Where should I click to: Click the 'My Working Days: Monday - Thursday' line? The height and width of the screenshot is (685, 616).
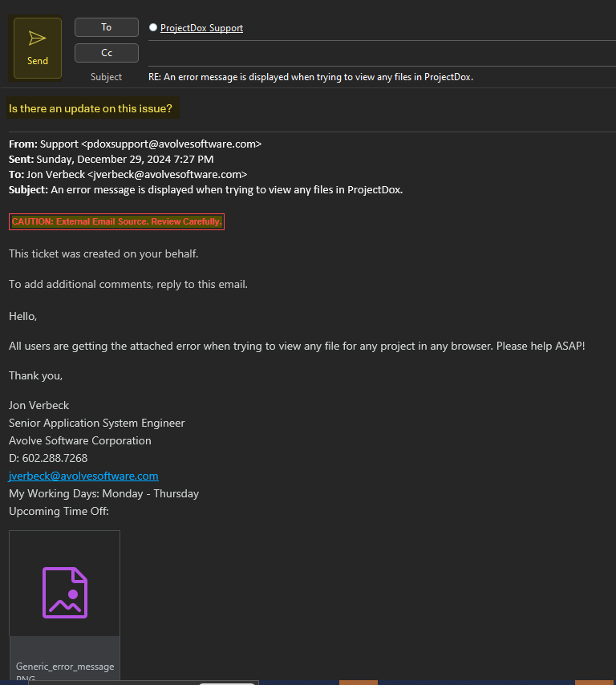[103, 493]
